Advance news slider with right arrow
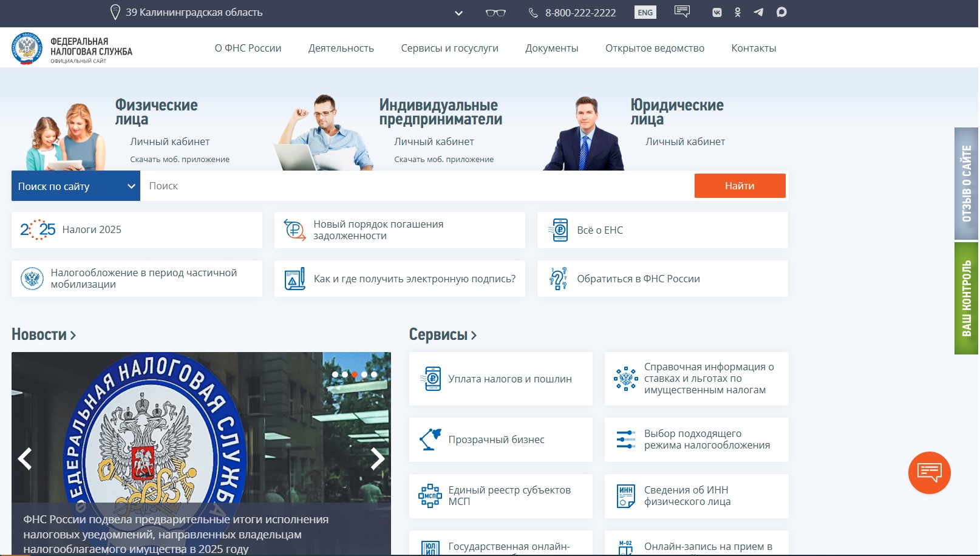 [377, 459]
